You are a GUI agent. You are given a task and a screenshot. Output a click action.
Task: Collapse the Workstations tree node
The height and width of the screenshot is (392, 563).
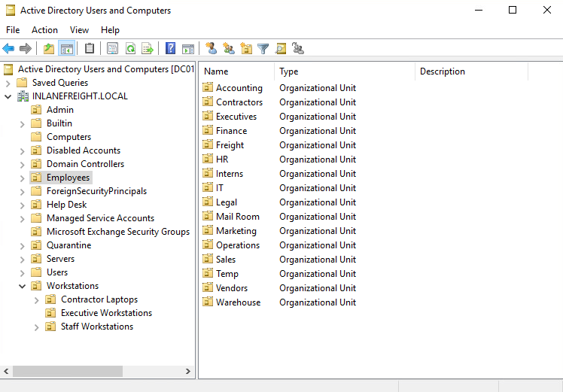[21, 286]
